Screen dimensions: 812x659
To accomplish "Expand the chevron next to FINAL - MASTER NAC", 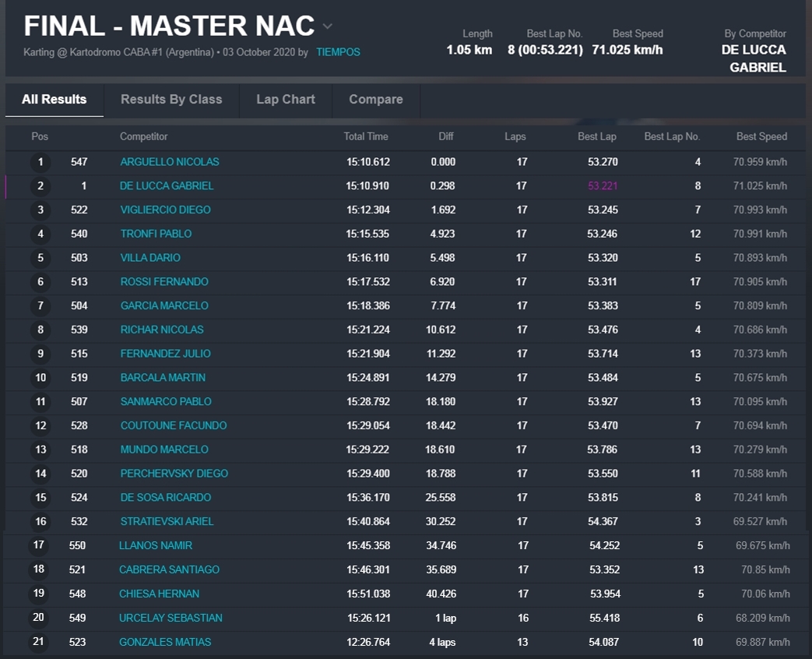I will (328, 26).
